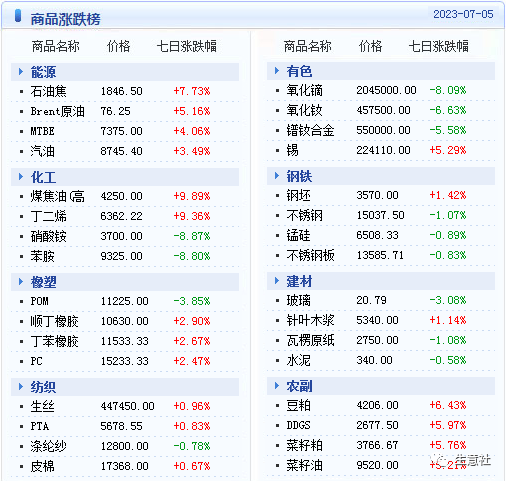
Task: Click the -3.85% change for POM
Action: (x=192, y=301)
